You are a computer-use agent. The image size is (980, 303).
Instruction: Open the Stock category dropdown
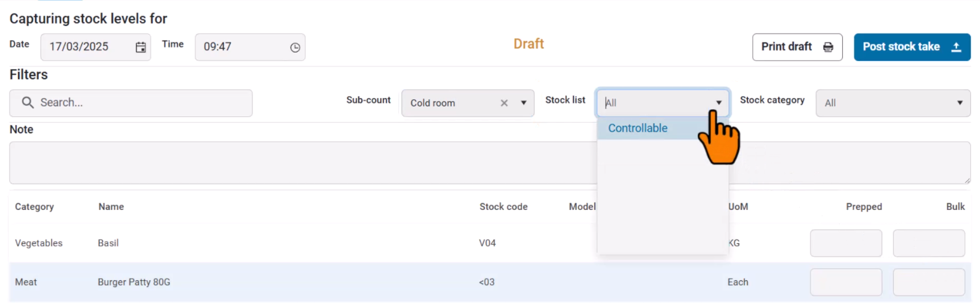(x=893, y=103)
